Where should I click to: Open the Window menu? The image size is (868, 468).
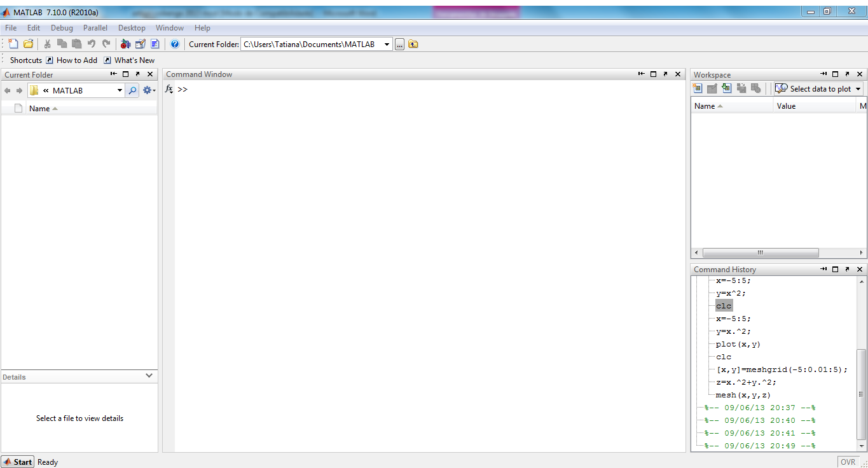170,28
